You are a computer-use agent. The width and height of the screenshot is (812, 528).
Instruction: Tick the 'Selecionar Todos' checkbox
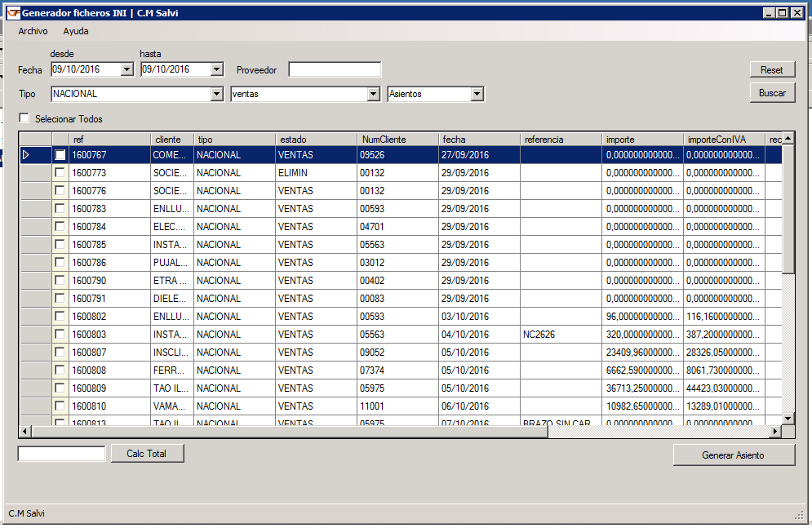click(24, 118)
